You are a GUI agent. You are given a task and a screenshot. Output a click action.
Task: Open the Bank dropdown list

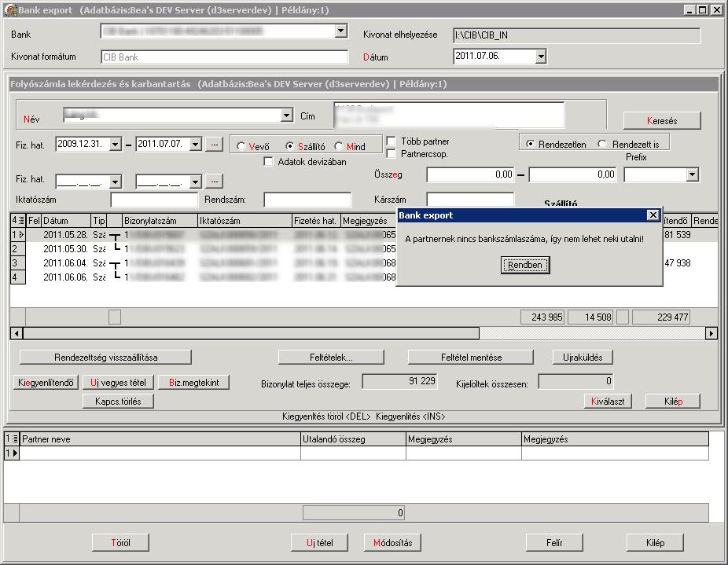click(340, 31)
